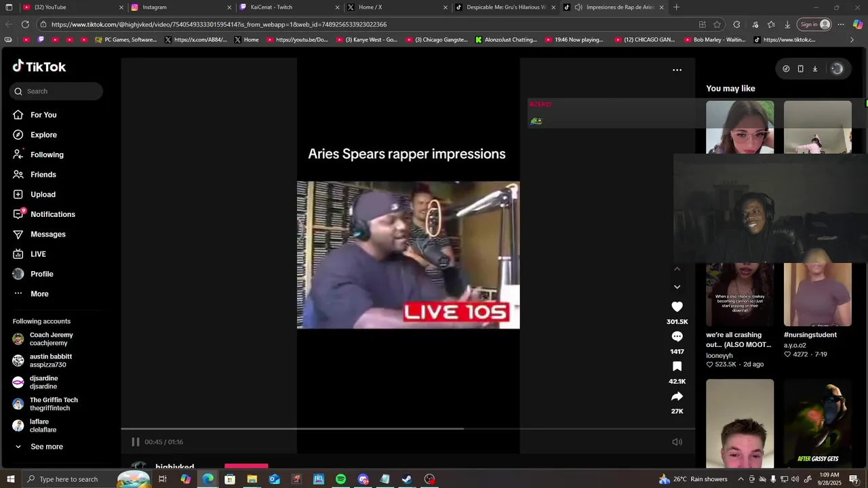Open the Bob Marley bookmark
This screenshot has height=488, width=868.
tap(713, 40)
